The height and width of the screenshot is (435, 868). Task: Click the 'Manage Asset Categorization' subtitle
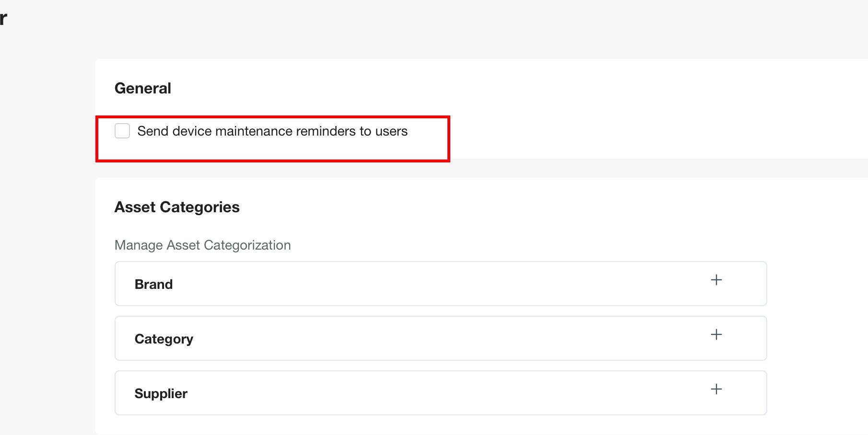[x=202, y=245]
